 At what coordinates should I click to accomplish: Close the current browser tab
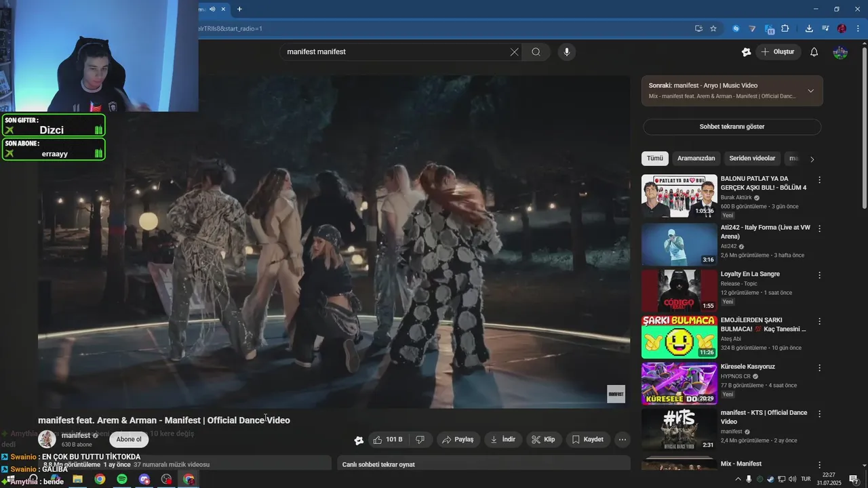point(223,9)
